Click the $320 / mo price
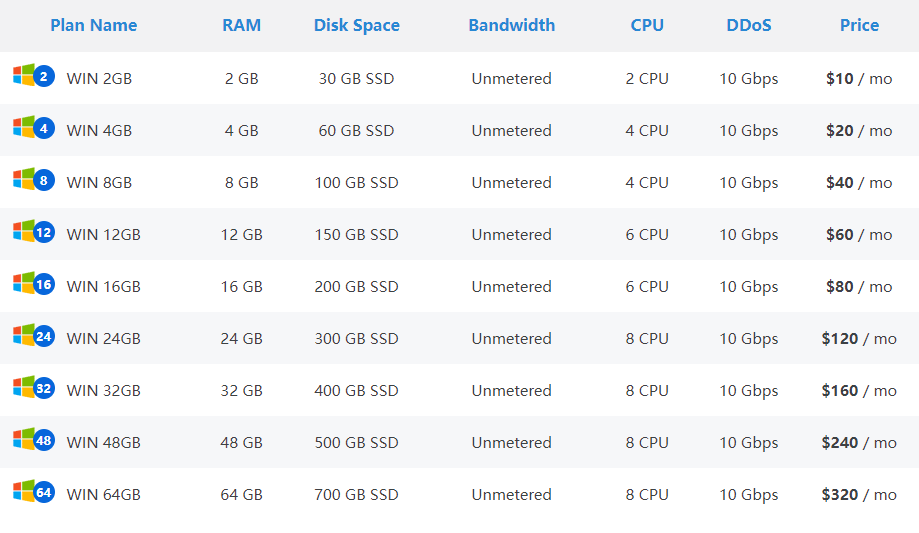919x533 pixels. pos(859,495)
